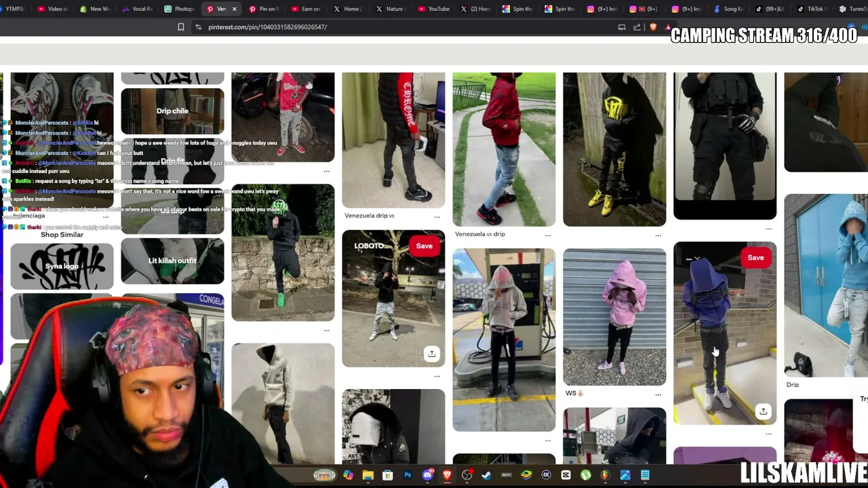Open the Lit killah outfit card
The image size is (868, 488).
coord(172,260)
